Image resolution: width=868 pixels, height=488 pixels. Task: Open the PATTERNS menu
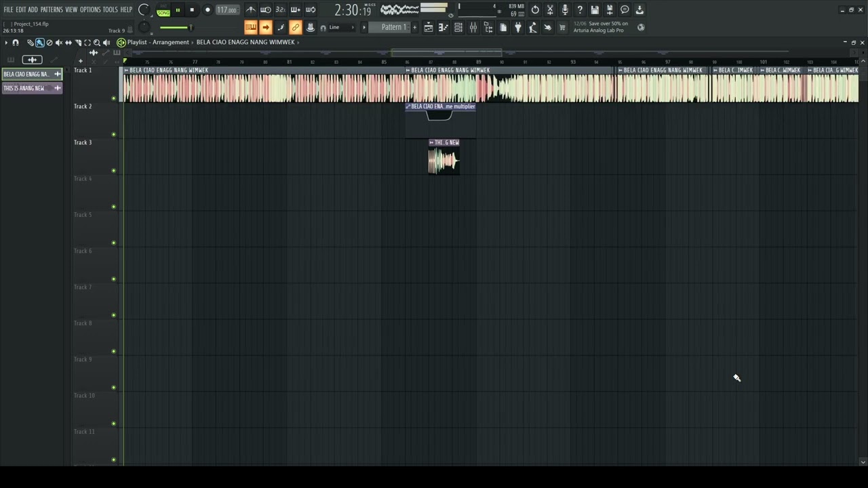click(x=52, y=9)
